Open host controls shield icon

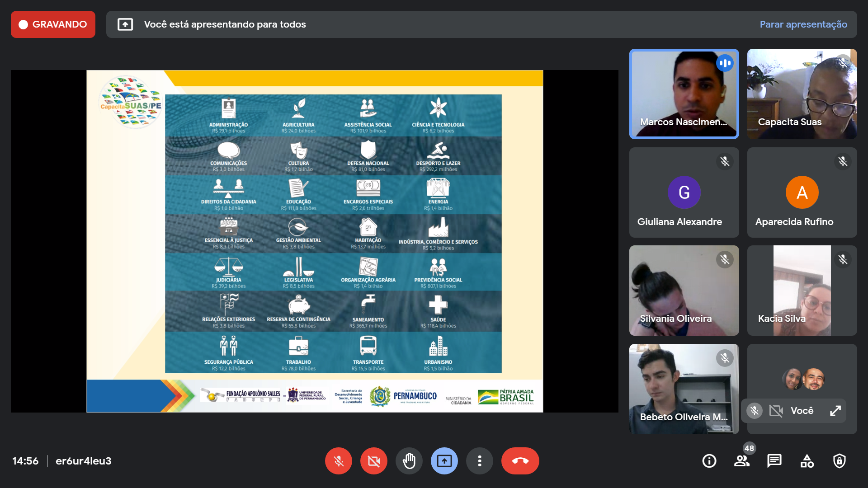[x=840, y=461]
